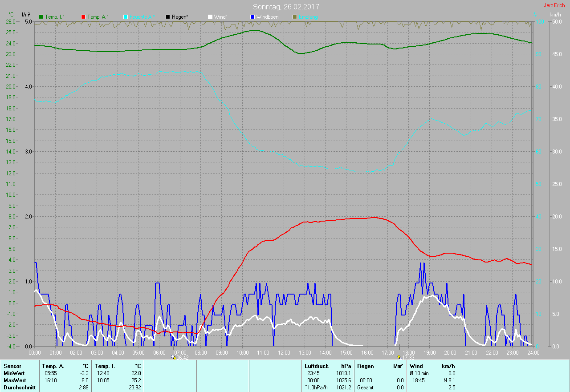This screenshot has height=392, width=570.
Task: Click the red Temp. A. legend swatch
Action: coord(83,17)
